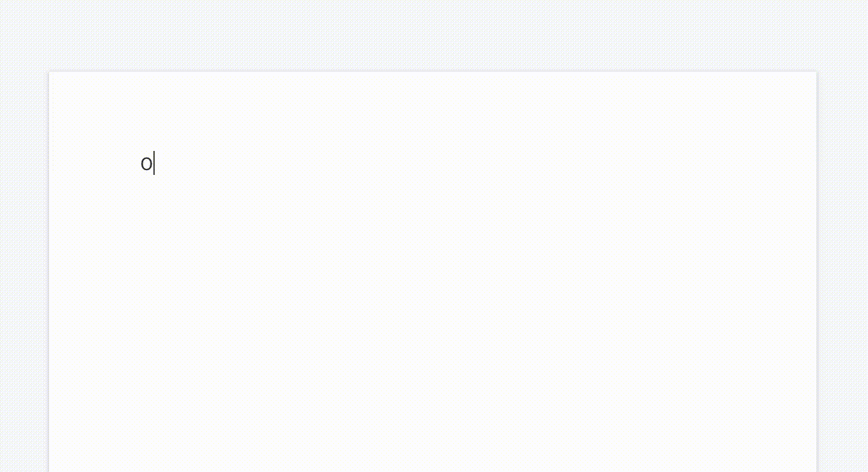Click the end of the first text line
Image resolution: width=868 pixels, height=472 pixels.
[154, 164]
